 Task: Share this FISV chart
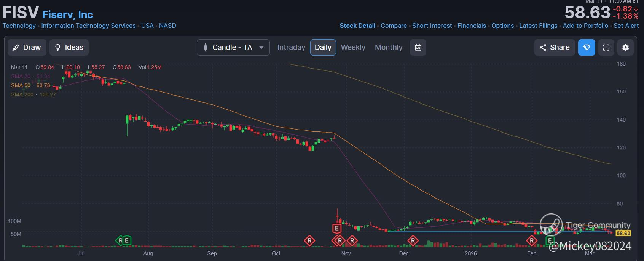pos(555,47)
